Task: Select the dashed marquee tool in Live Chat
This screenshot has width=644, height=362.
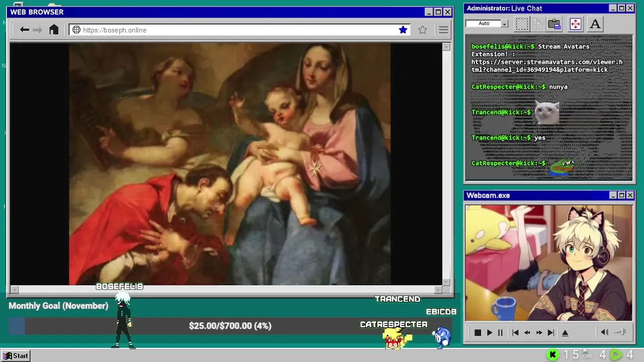Action: click(522, 24)
